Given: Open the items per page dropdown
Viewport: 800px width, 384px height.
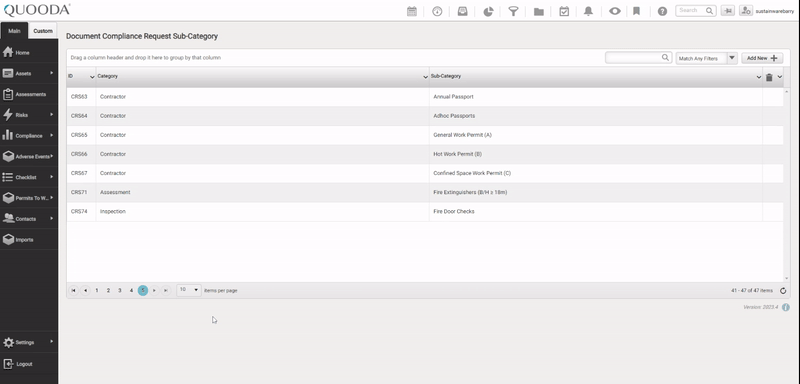Looking at the screenshot, I should [x=189, y=290].
